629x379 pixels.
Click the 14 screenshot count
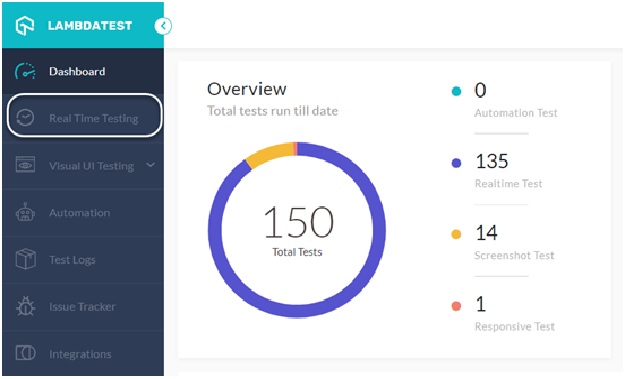[487, 233]
